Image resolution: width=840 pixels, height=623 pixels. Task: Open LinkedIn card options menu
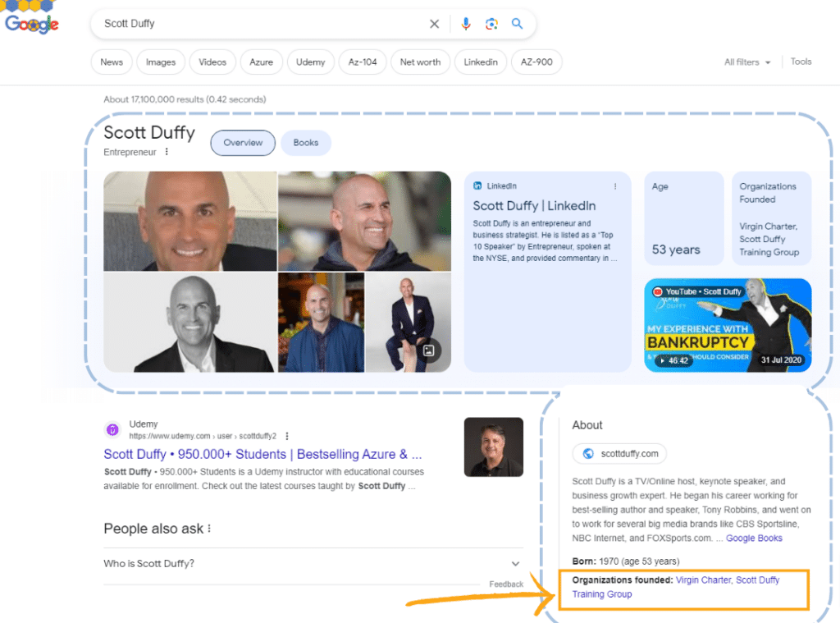(x=615, y=186)
